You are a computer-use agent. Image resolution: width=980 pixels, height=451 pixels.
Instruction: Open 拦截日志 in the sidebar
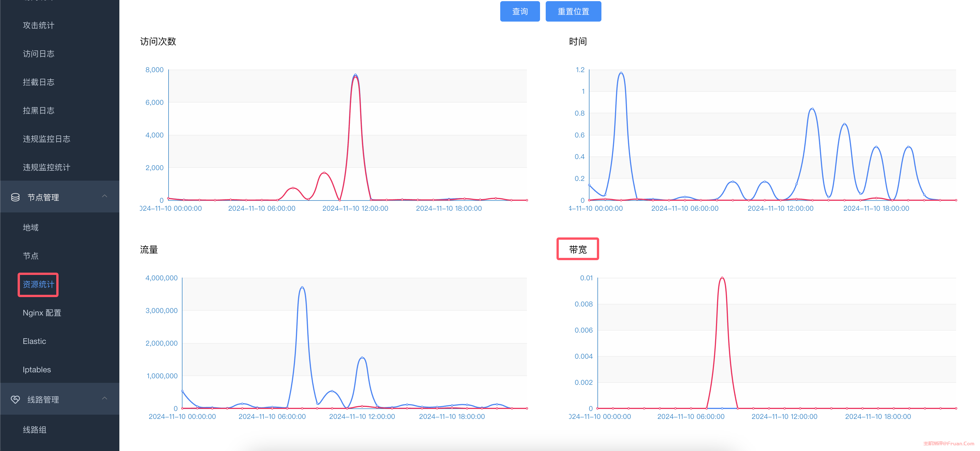(x=38, y=82)
